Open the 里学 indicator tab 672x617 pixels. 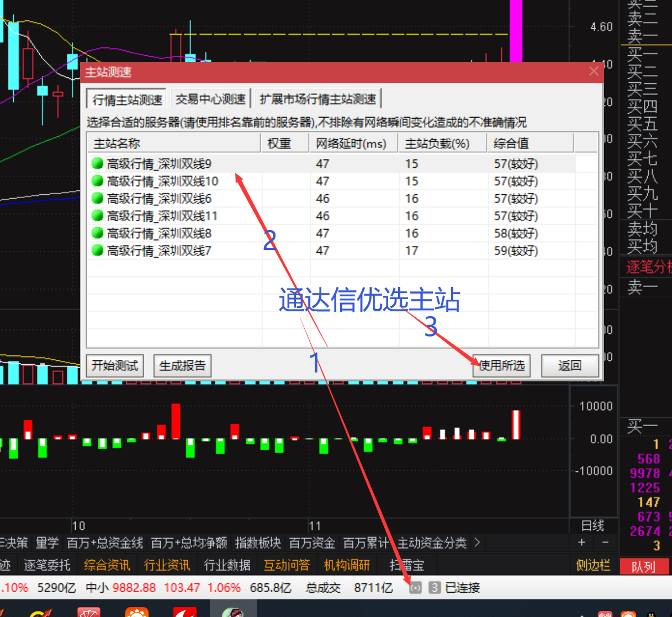[x=47, y=543]
